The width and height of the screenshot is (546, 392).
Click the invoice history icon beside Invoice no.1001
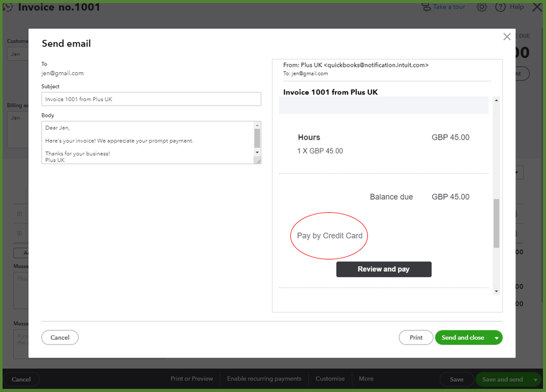pos(8,7)
